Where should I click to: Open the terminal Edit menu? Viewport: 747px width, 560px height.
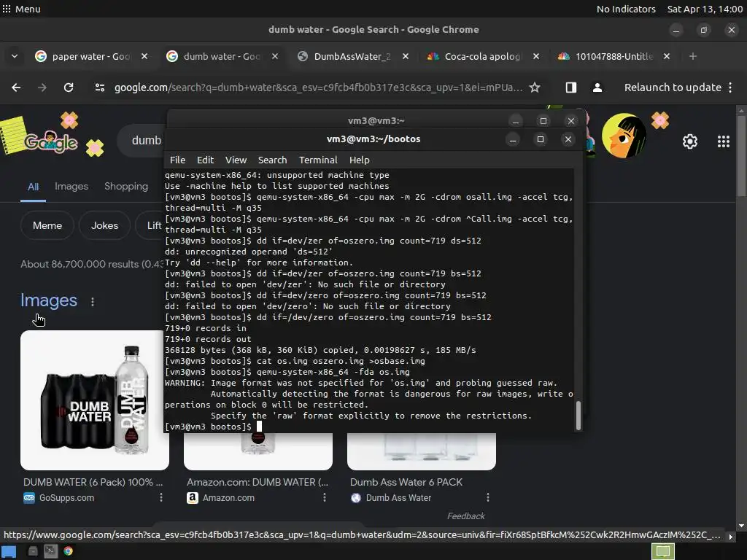pyautogui.click(x=205, y=160)
